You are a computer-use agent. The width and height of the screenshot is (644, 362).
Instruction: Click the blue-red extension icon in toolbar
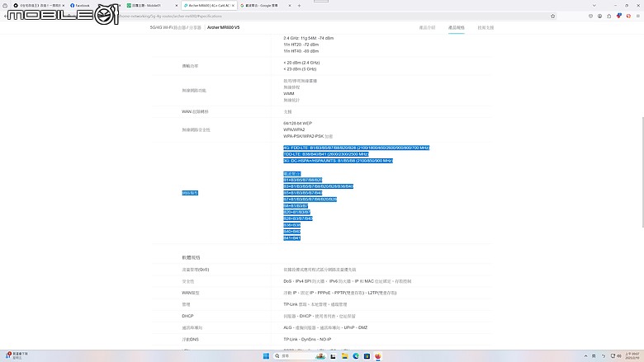pos(619,16)
